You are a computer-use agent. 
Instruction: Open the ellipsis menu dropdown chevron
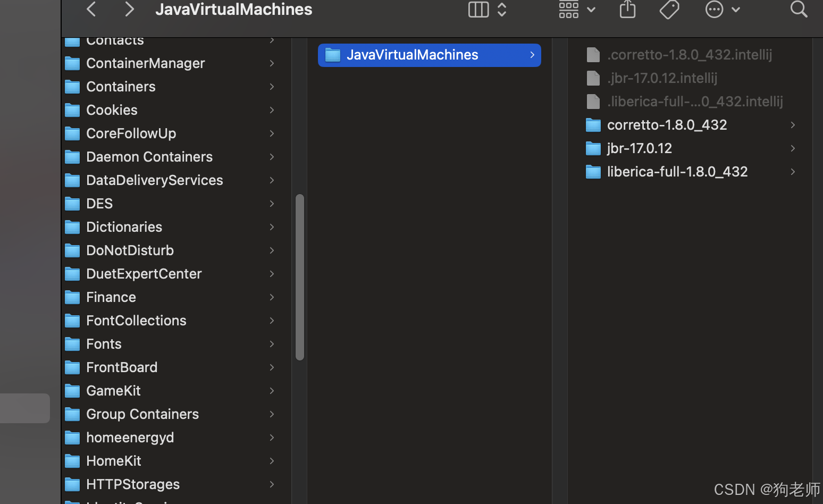point(736,10)
